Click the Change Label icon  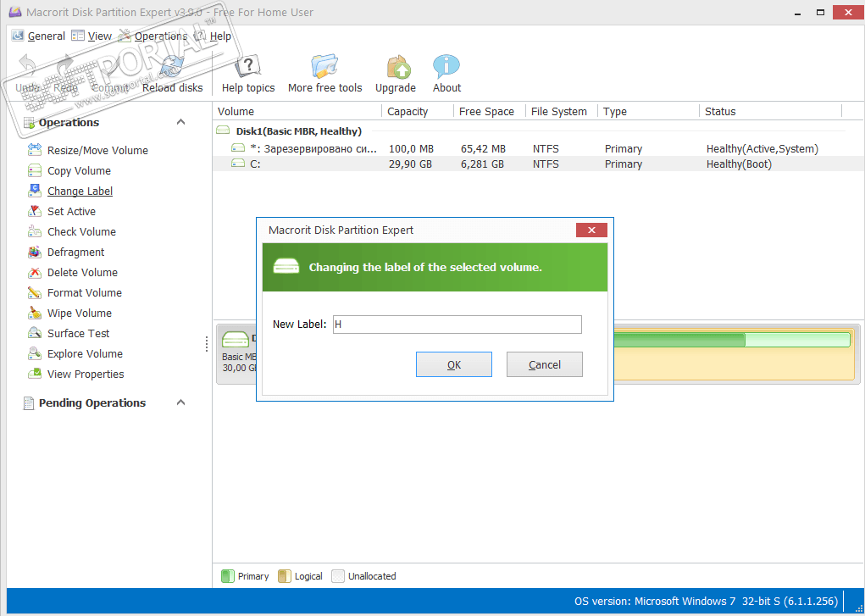click(35, 191)
